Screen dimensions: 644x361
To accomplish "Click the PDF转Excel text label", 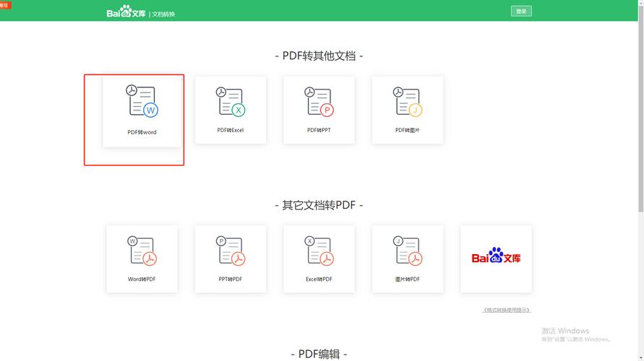I will pos(231,131).
